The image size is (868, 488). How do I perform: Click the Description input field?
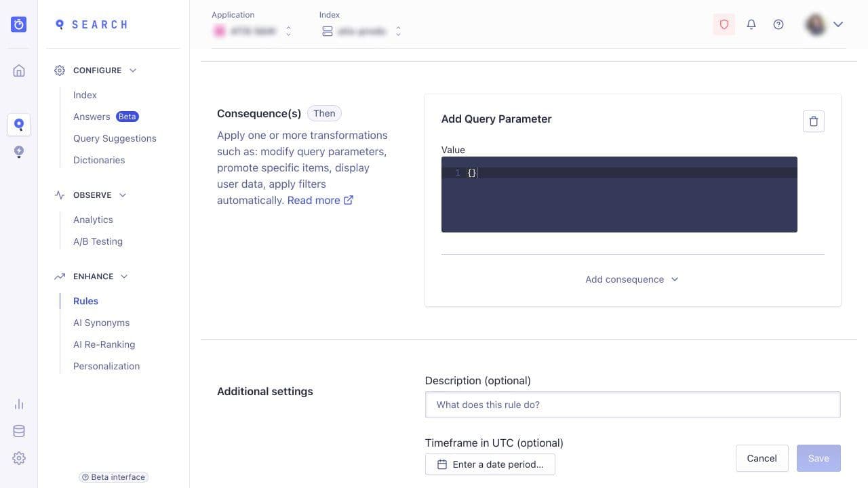[633, 405]
